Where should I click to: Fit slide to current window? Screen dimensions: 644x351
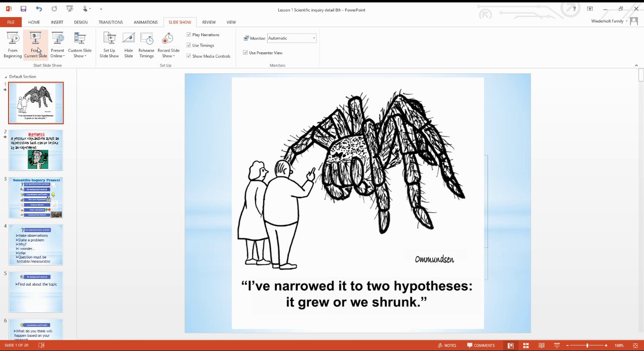(x=635, y=345)
